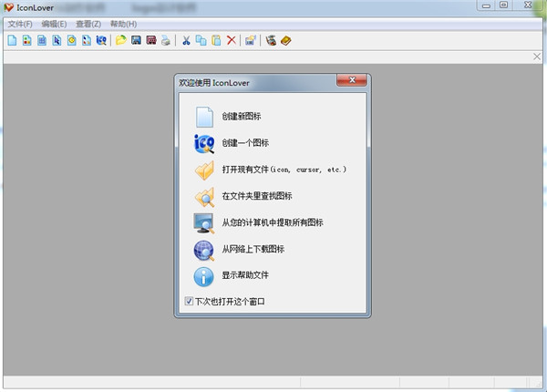Uncheck 下次也打开这个窗口 checkbox
547x392 pixels.
189,301
